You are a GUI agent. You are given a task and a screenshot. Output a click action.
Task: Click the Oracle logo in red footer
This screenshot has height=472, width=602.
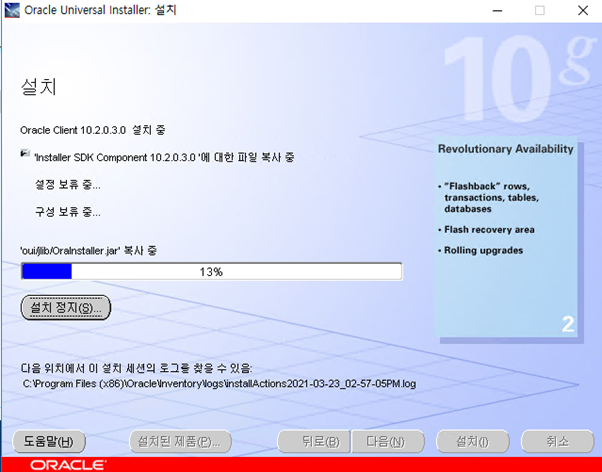(x=68, y=465)
